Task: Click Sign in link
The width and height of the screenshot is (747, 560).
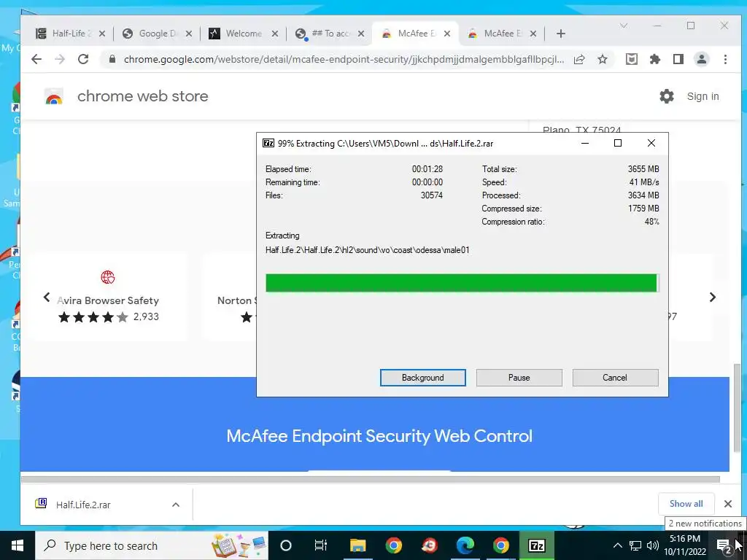Action: tap(703, 96)
